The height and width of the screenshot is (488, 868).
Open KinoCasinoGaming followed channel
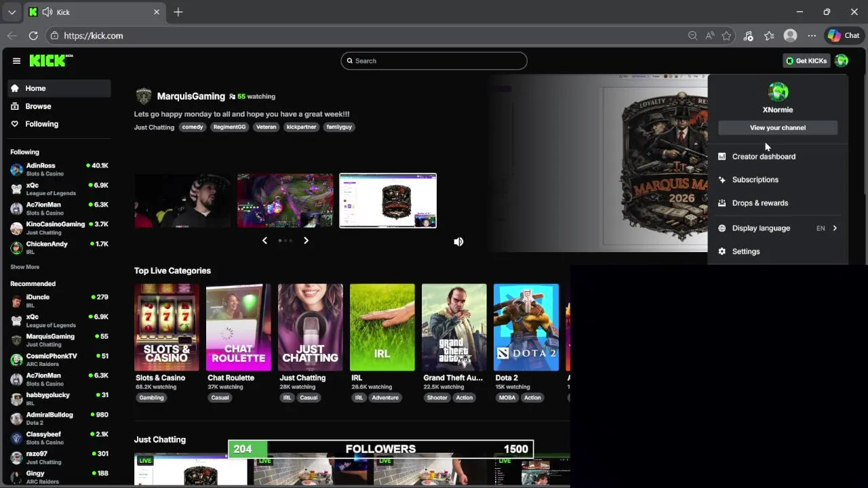point(59,228)
